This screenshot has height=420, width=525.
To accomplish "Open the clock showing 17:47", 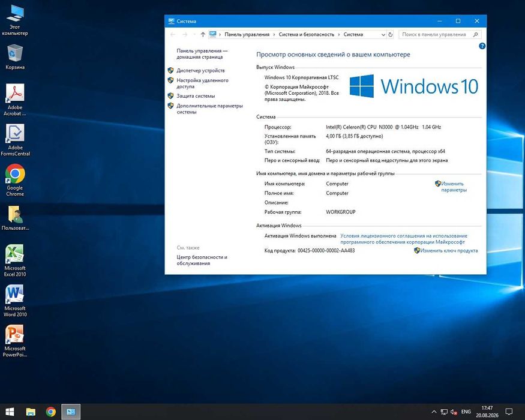I will pos(487,412).
